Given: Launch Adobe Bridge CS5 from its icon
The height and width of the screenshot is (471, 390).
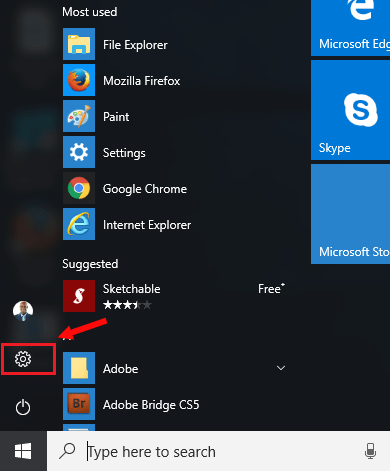Looking at the screenshot, I should [79, 404].
